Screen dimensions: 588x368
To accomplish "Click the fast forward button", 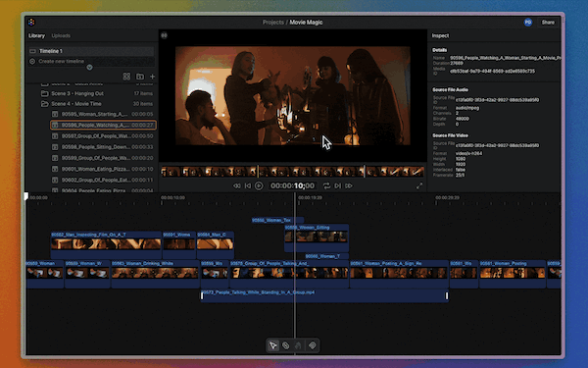I will (x=349, y=185).
